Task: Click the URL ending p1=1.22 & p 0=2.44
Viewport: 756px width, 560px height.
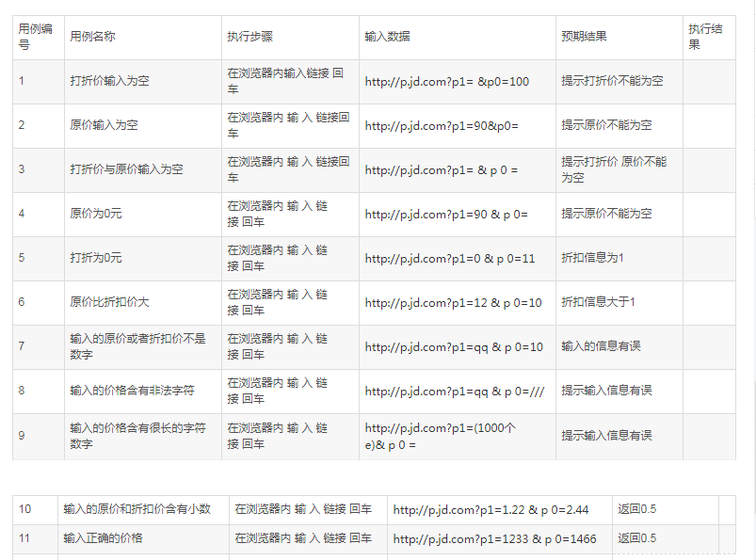Action: (x=491, y=510)
